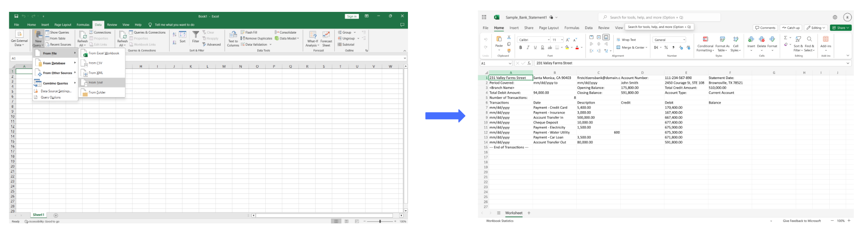
Task: Click the Cut scissors icon
Action: [509, 38]
